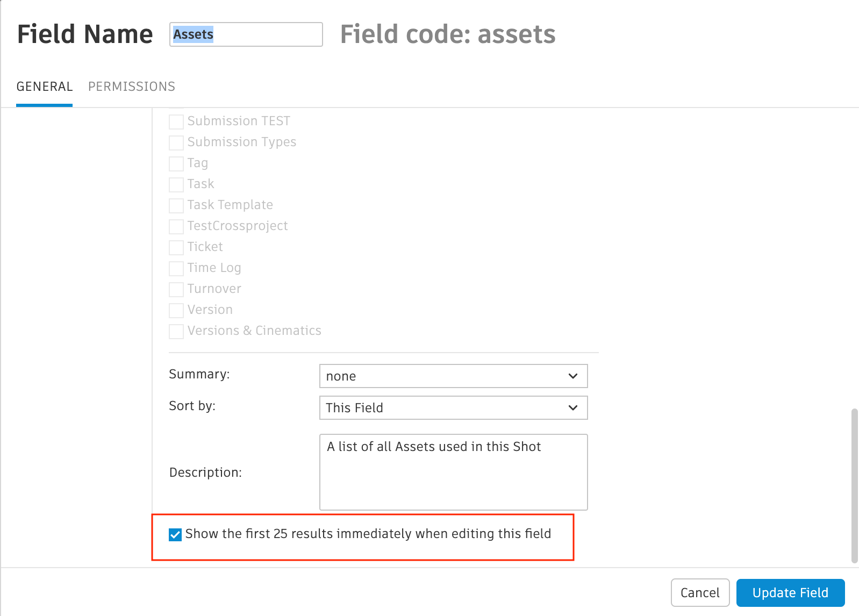Select the Time Log checkbox
This screenshot has height=616, width=859.
coord(176,269)
